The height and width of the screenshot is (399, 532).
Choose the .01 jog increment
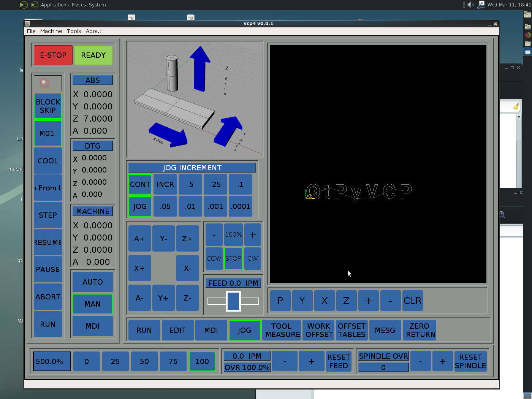190,206
